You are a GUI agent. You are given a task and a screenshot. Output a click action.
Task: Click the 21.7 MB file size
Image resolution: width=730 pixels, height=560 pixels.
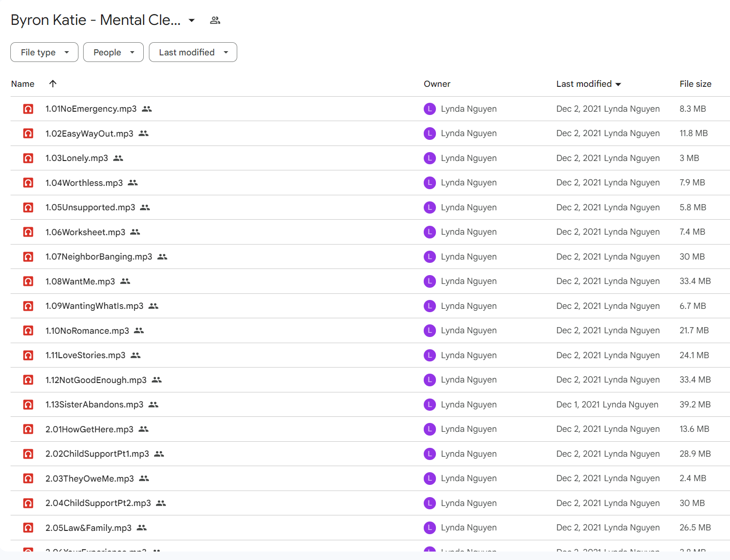694,330
